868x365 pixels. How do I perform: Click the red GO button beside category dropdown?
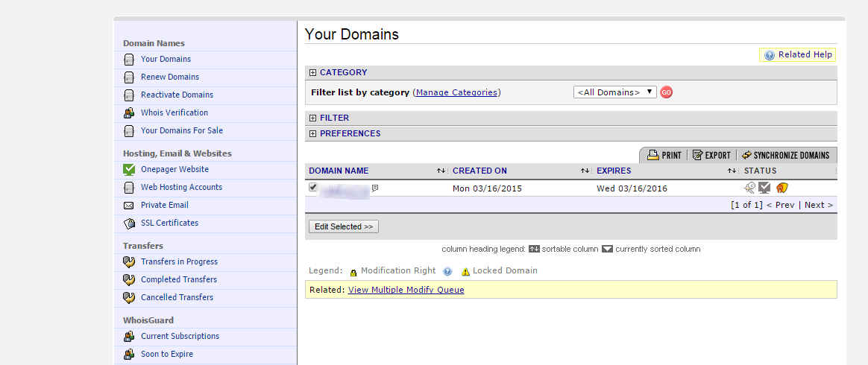pyautogui.click(x=666, y=92)
